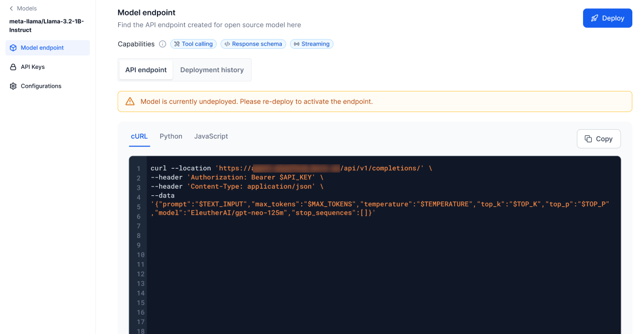The height and width of the screenshot is (334, 644).
Task: Click the Configurations gear icon
Action: (x=13, y=86)
